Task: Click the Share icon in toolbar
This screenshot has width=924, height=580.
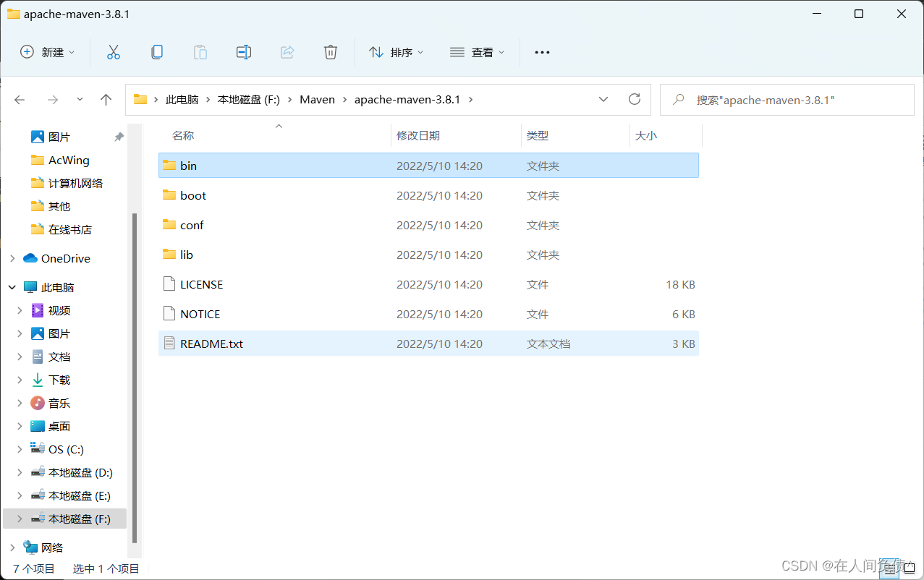Action: pyautogui.click(x=287, y=52)
